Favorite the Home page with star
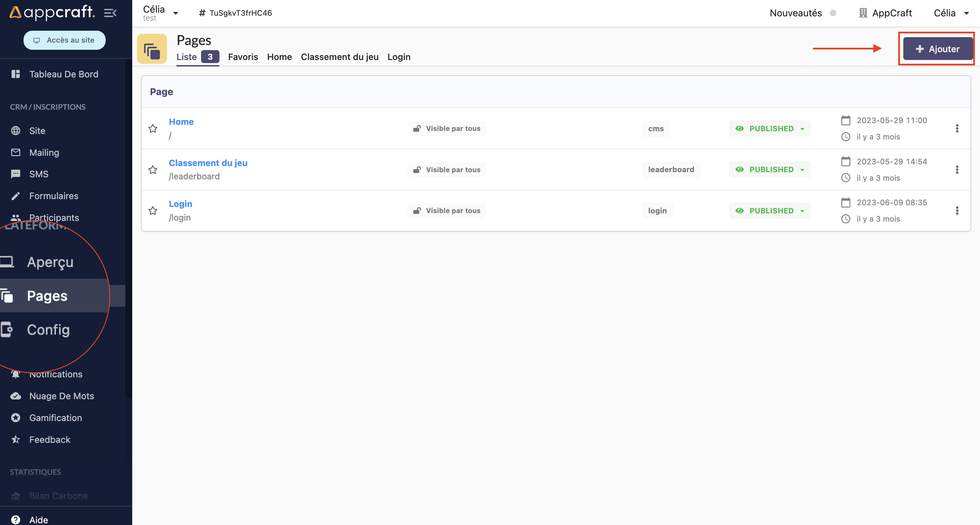The width and height of the screenshot is (980, 525). pos(153,128)
